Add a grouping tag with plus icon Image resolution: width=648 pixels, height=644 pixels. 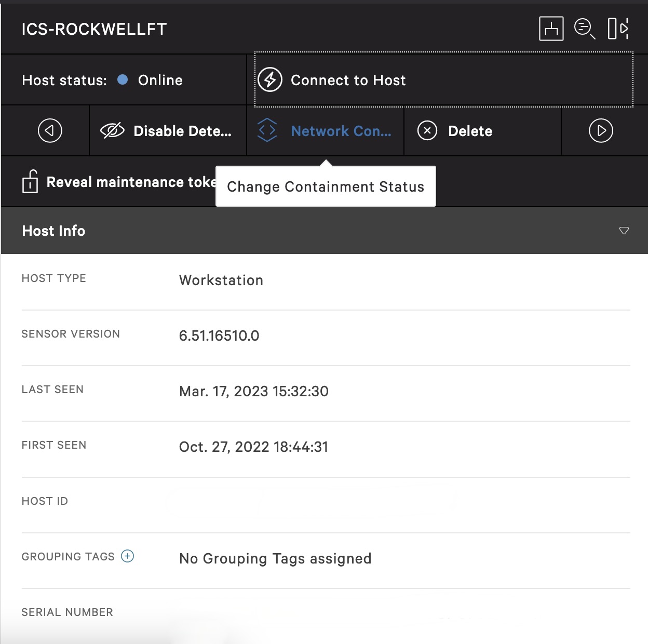(x=128, y=556)
